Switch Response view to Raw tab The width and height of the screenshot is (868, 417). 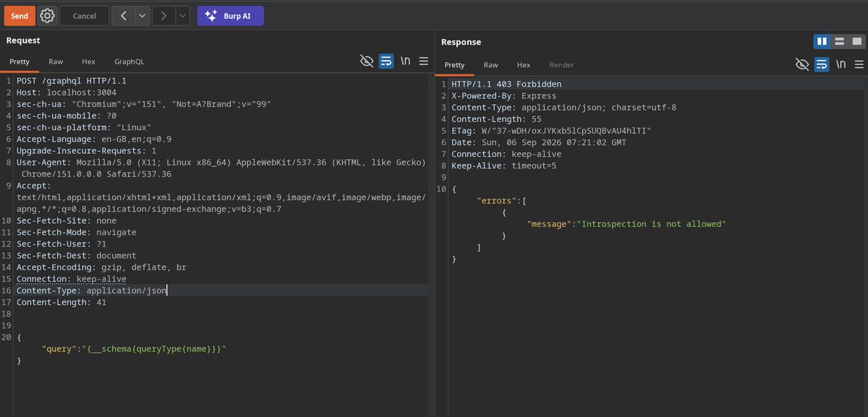point(490,65)
